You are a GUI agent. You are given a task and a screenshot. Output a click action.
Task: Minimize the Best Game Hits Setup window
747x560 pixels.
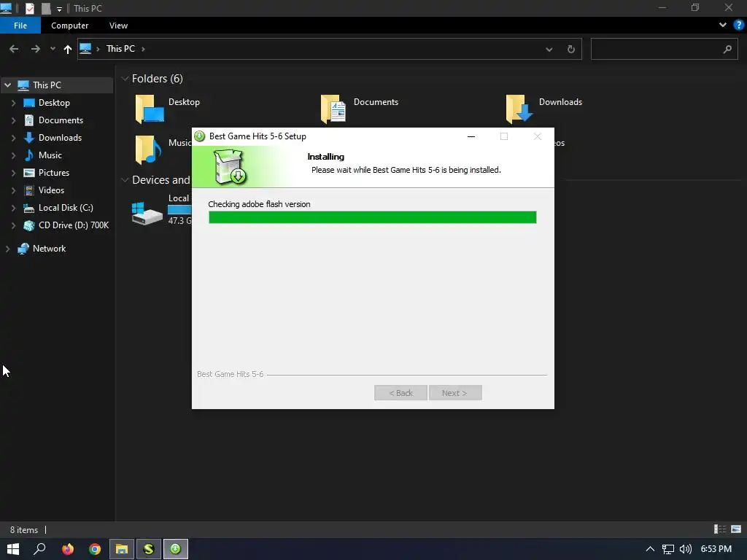pos(471,136)
